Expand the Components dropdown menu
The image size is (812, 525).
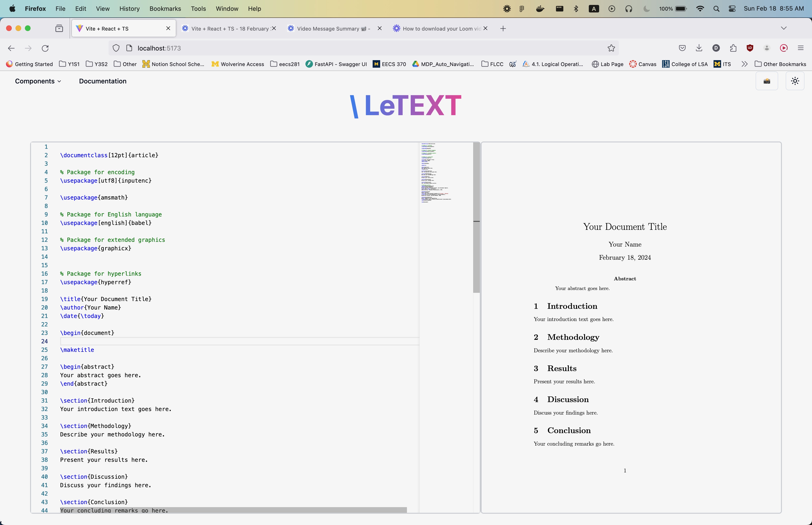[38, 81]
